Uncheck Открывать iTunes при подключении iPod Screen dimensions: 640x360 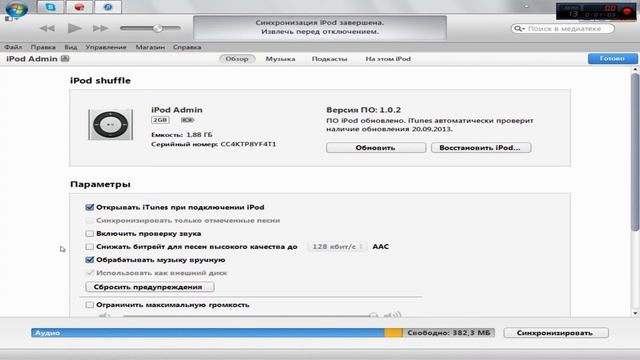click(x=90, y=207)
